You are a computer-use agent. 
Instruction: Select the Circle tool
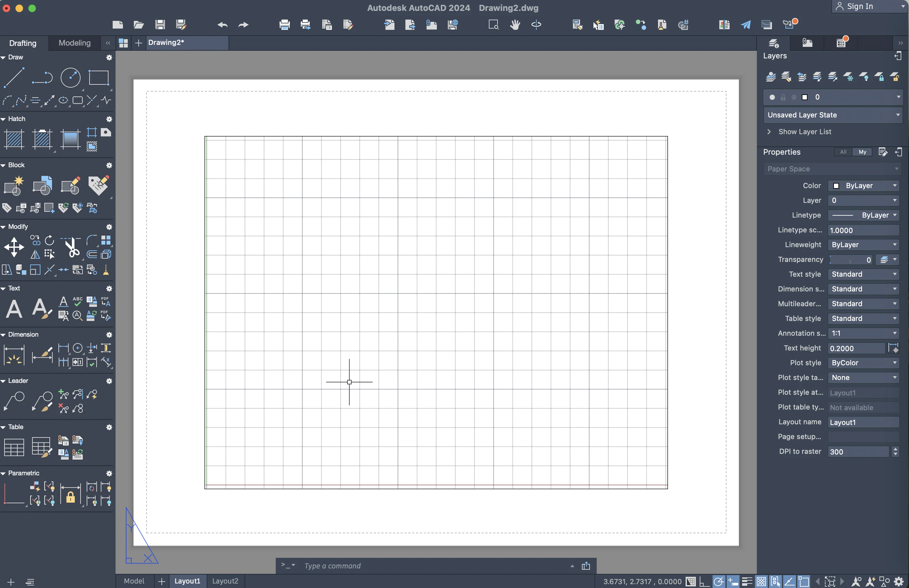[x=71, y=77]
